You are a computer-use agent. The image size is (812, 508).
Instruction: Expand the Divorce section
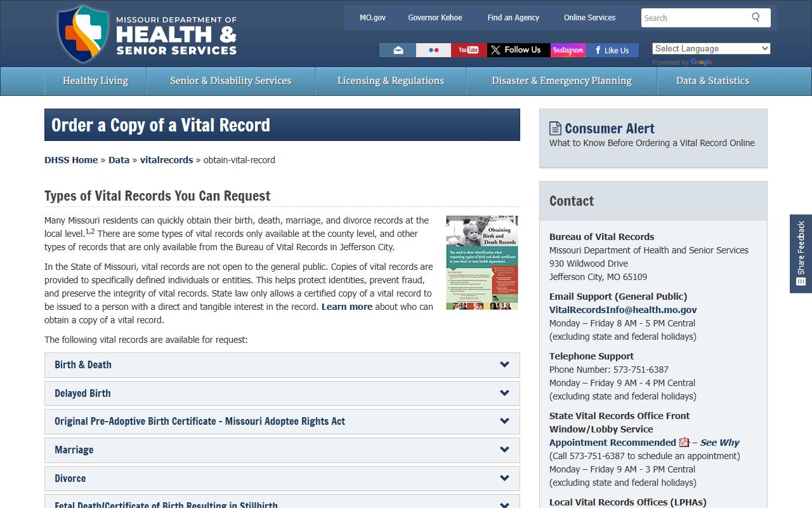click(x=282, y=479)
